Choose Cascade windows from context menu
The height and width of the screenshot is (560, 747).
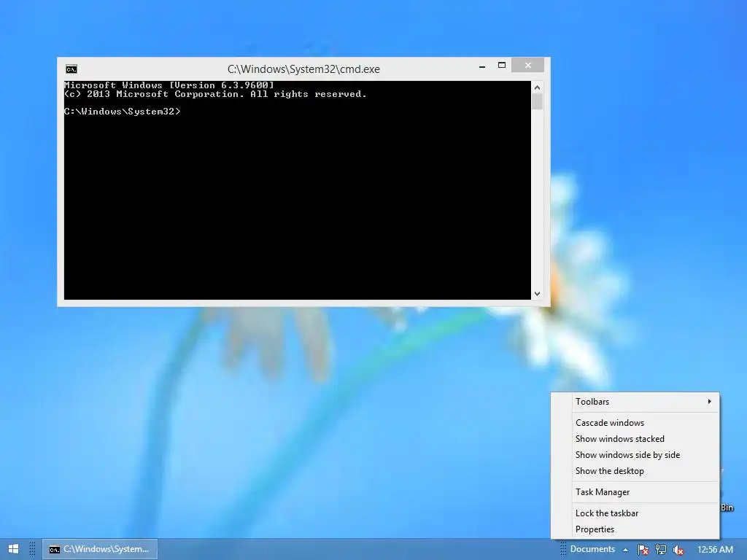(646, 422)
